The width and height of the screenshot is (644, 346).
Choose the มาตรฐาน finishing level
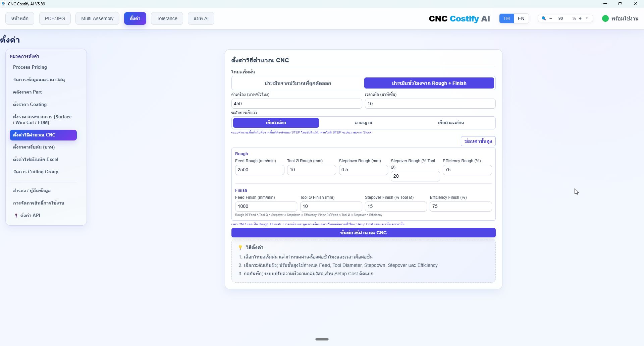click(363, 123)
